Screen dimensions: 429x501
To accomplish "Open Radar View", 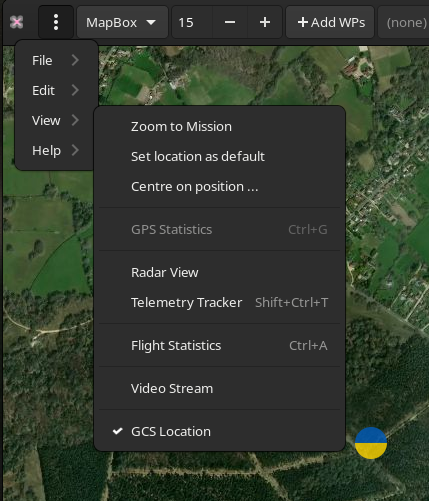I will [x=220, y=272].
